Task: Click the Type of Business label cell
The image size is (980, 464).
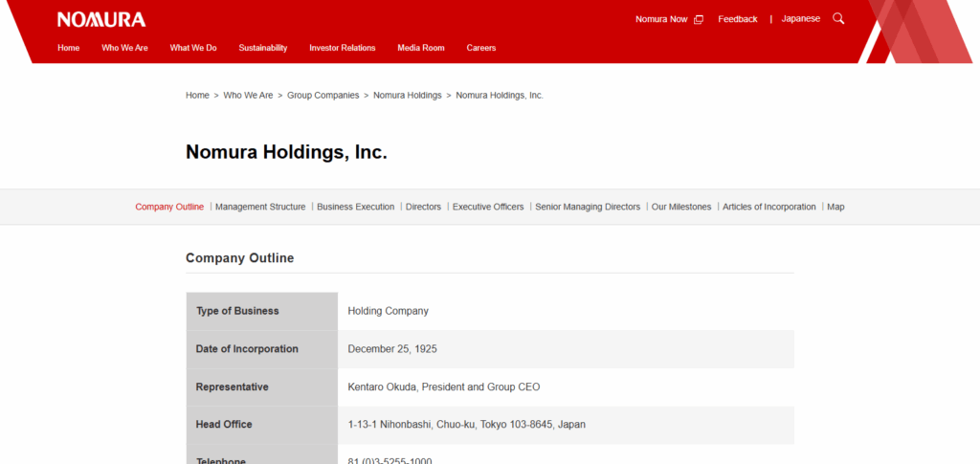Action: pos(262,311)
